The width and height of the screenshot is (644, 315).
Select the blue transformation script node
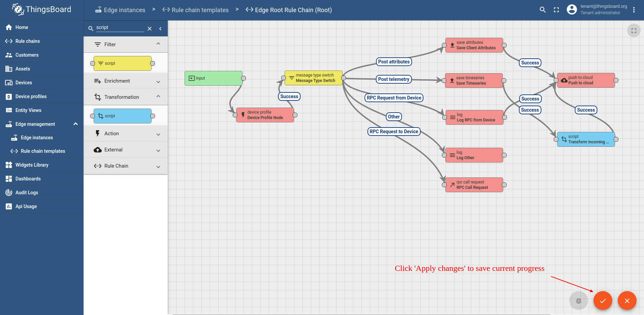123,116
